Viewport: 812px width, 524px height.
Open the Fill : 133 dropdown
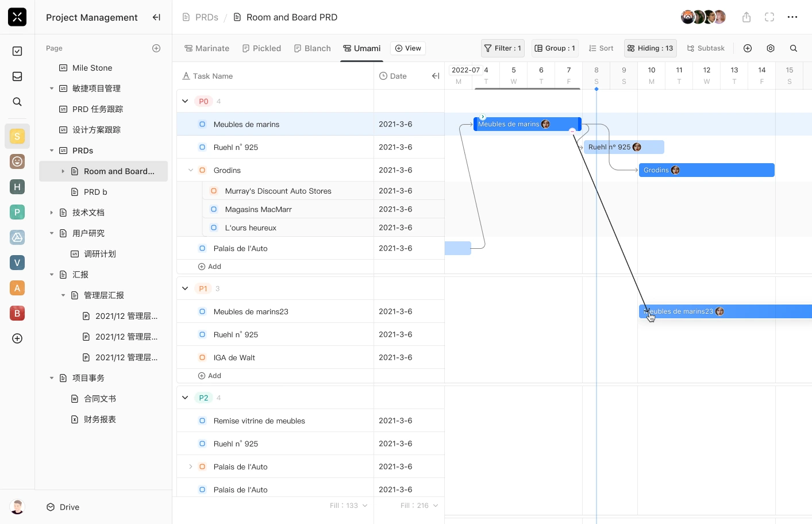coord(349,506)
